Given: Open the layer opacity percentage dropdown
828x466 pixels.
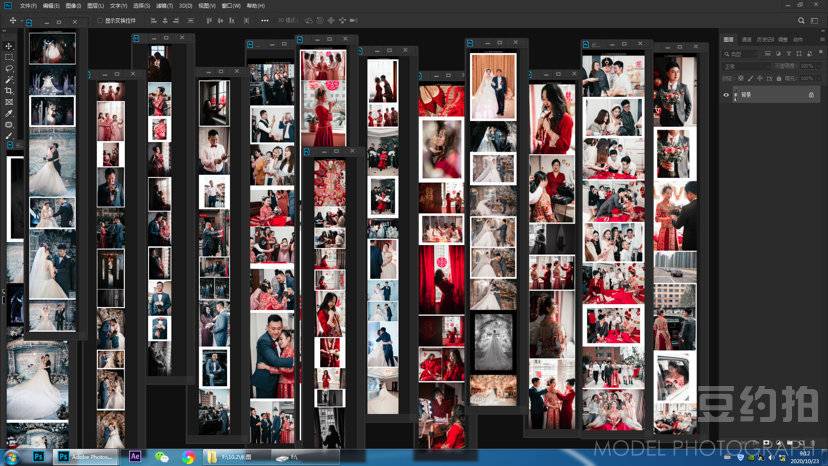Looking at the screenshot, I should [x=810, y=66].
